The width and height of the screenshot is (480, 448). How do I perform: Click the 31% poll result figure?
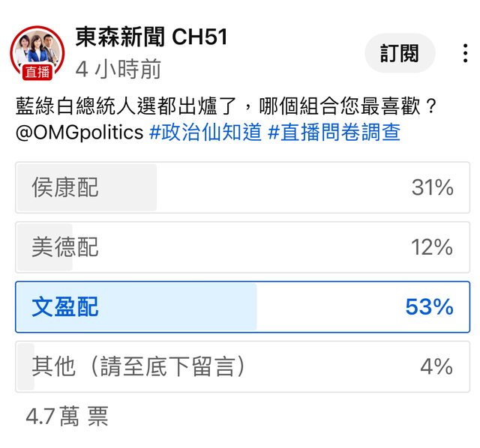(432, 187)
